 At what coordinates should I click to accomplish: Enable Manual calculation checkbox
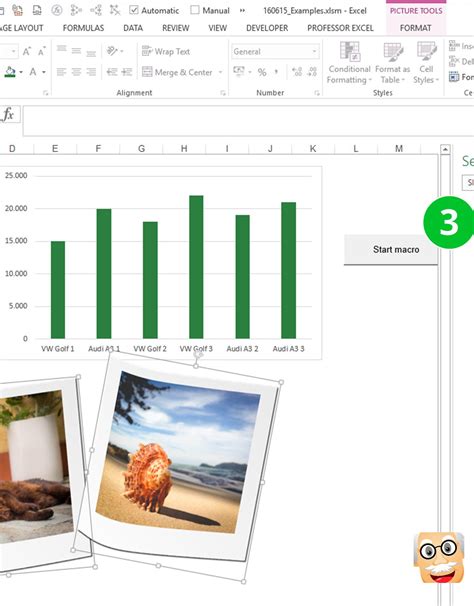tap(195, 10)
